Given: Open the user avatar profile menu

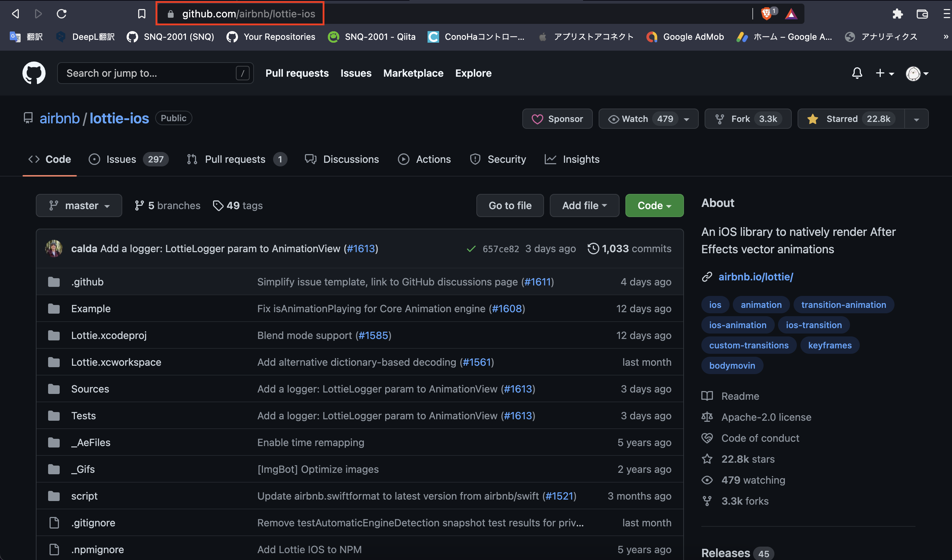Looking at the screenshot, I should [917, 74].
